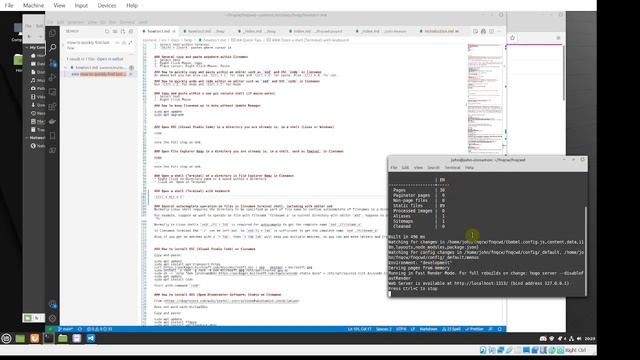Select the highlighted search match row
The height and width of the screenshot is (360, 640).
coord(99,74)
